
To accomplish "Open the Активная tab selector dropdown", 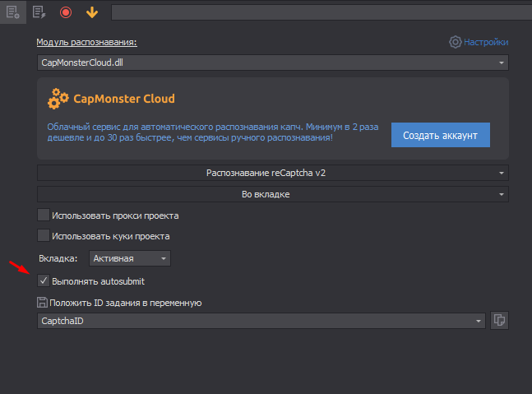I will pyautogui.click(x=129, y=258).
